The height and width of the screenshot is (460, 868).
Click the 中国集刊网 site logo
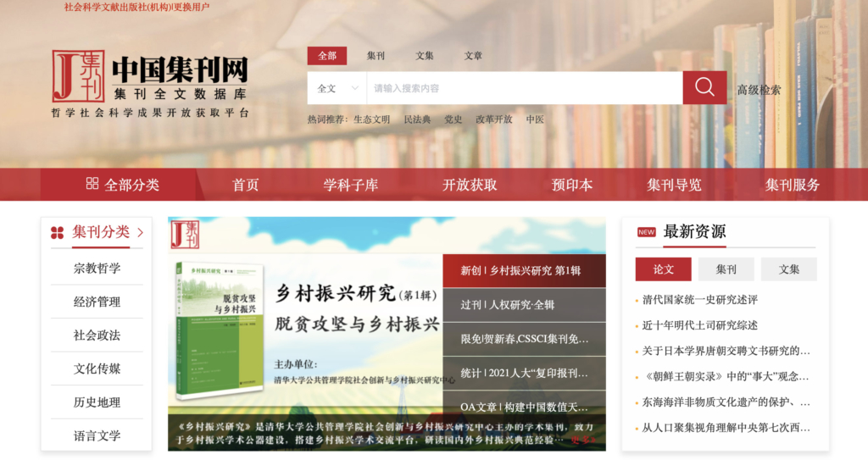pos(150,84)
